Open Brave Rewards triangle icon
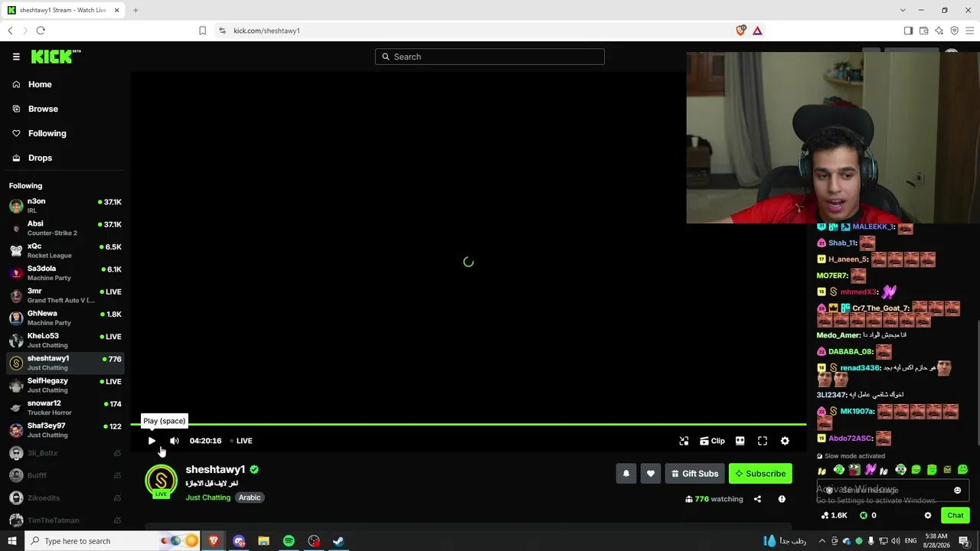The height and width of the screenshot is (551, 980). 757,31
